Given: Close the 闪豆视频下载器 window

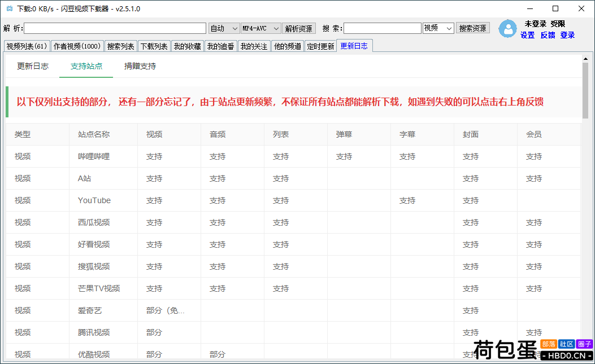Looking at the screenshot, I should point(581,8).
